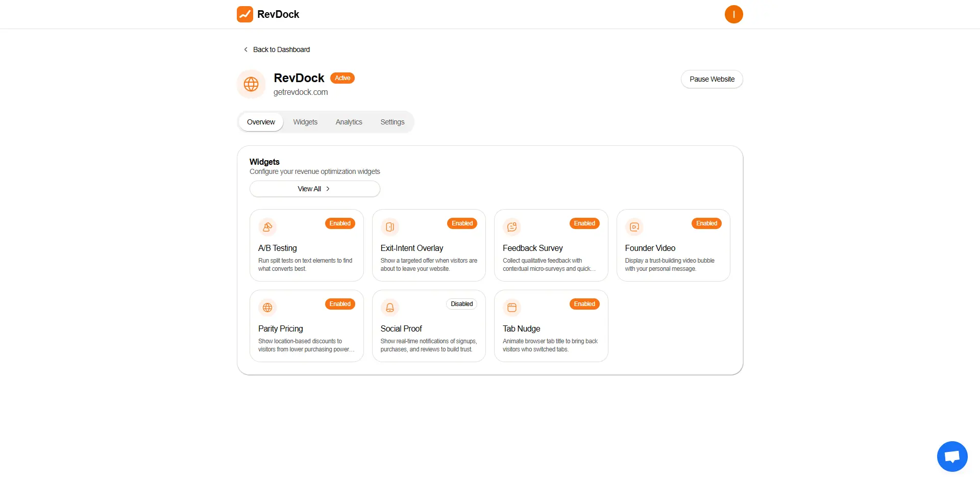The image size is (980, 482).
Task: Toggle the Enabled badge on A/B Testing
Action: coord(340,223)
